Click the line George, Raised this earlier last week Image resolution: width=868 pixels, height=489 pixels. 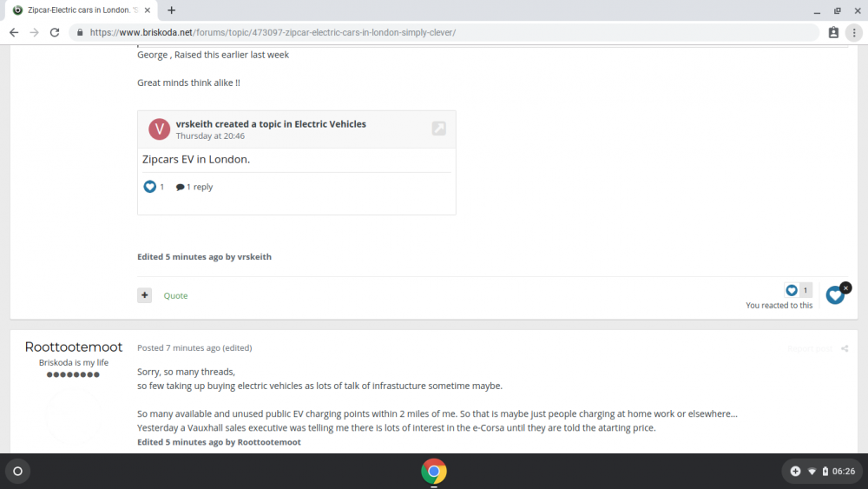214,55
